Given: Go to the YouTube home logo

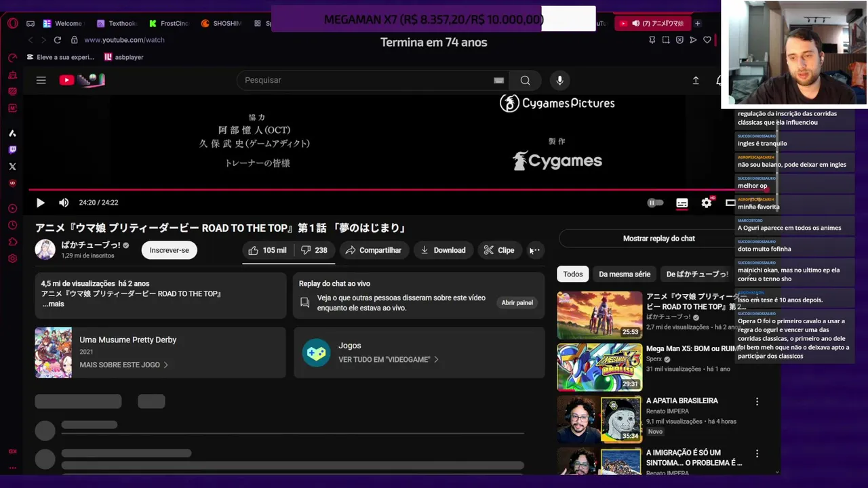Looking at the screenshot, I should [82, 80].
